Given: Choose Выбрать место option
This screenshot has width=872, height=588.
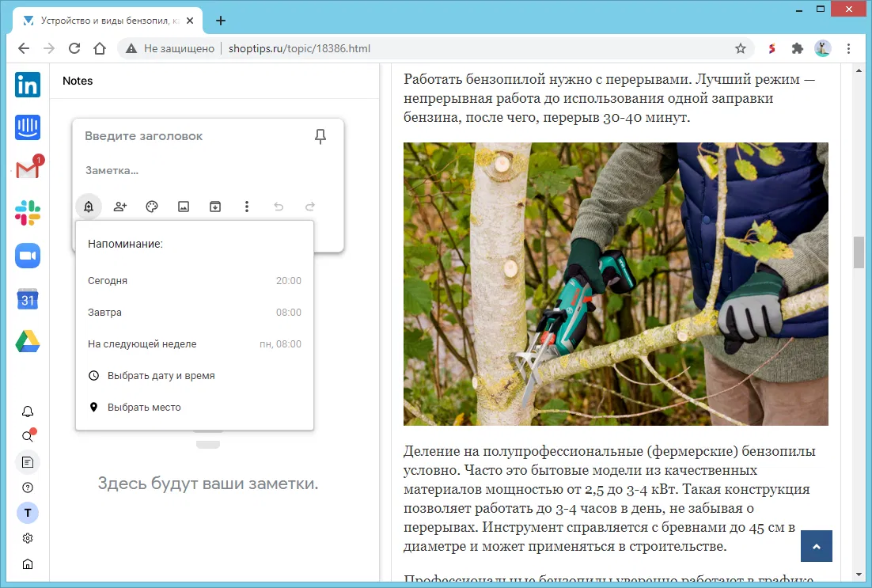Looking at the screenshot, I should pyautogui.click(x=195, y=408).
